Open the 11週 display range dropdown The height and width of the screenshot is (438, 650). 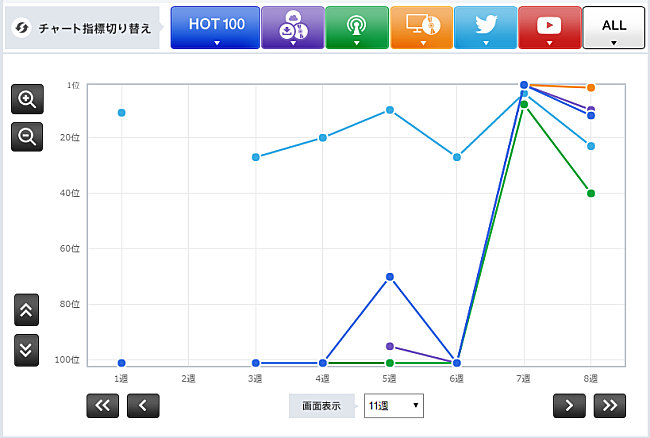point(394,406)
